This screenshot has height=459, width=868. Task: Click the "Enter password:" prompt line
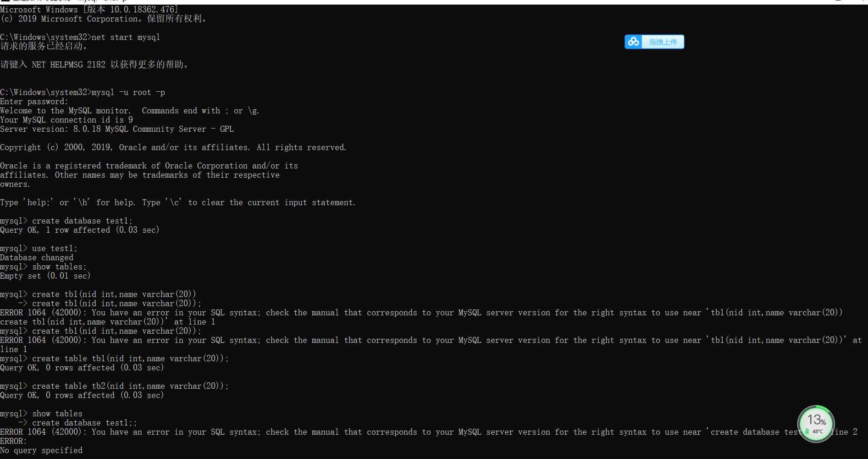(34, 101)
